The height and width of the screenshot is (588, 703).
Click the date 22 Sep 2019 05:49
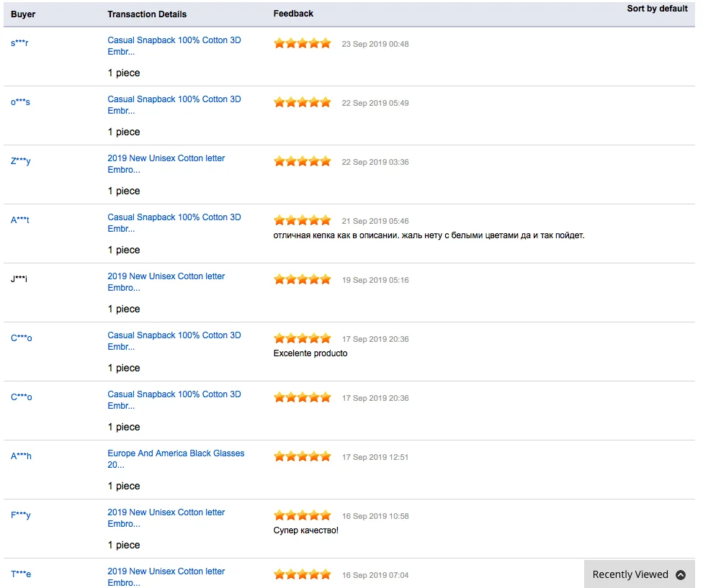coord(375,103)
